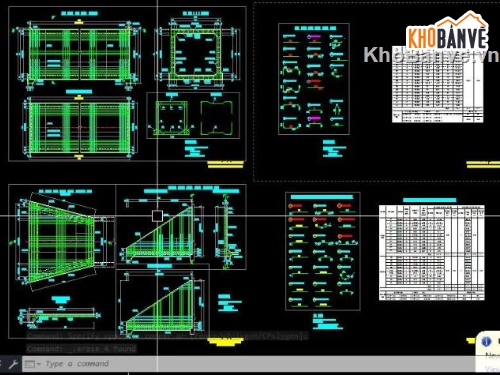Click the 'View' link in the notification balloon
Viewport: 500px width, 375px height.
click(492, 369)
